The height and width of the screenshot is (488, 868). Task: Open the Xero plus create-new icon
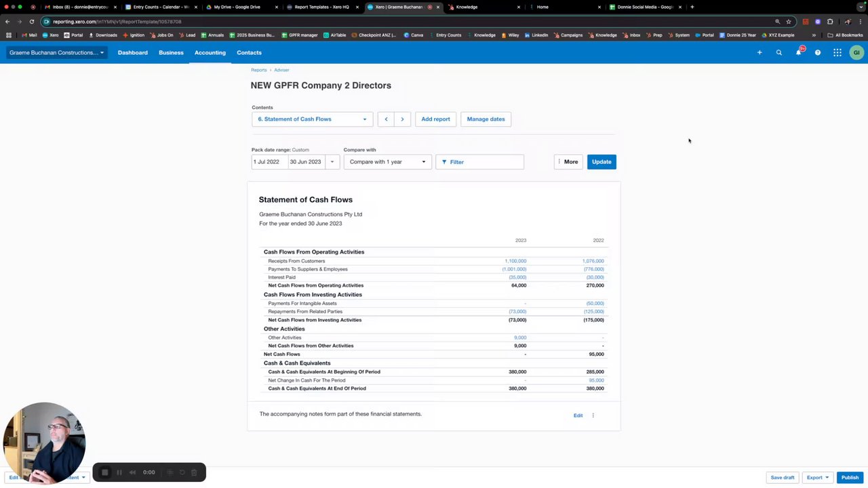(x=759, y=52)
